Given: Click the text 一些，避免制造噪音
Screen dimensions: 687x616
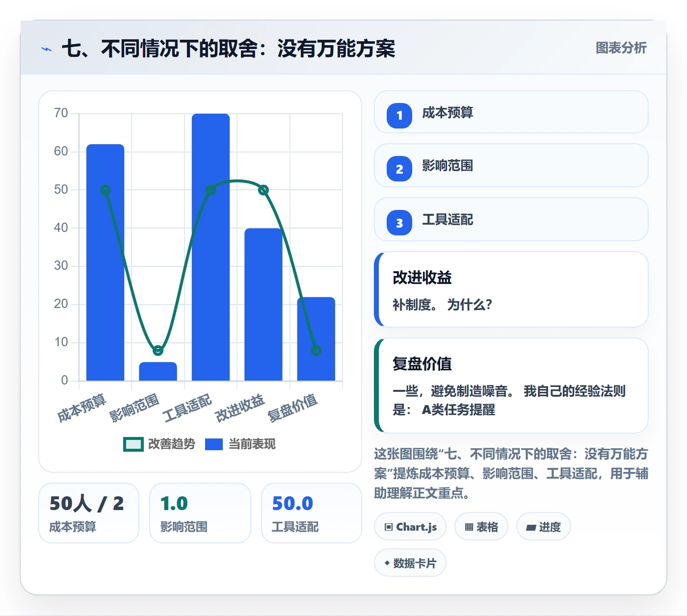Looking at the screenshot, I should coord(453,391).
